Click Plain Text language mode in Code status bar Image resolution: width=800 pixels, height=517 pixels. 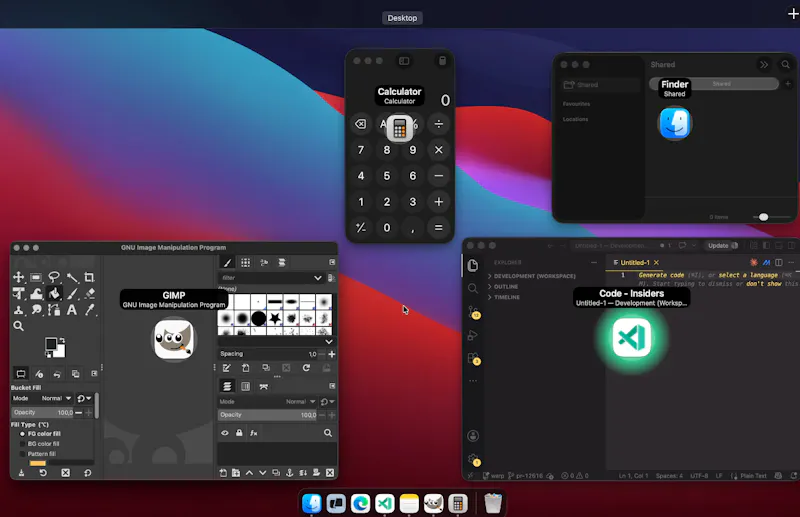click(753, 476)
